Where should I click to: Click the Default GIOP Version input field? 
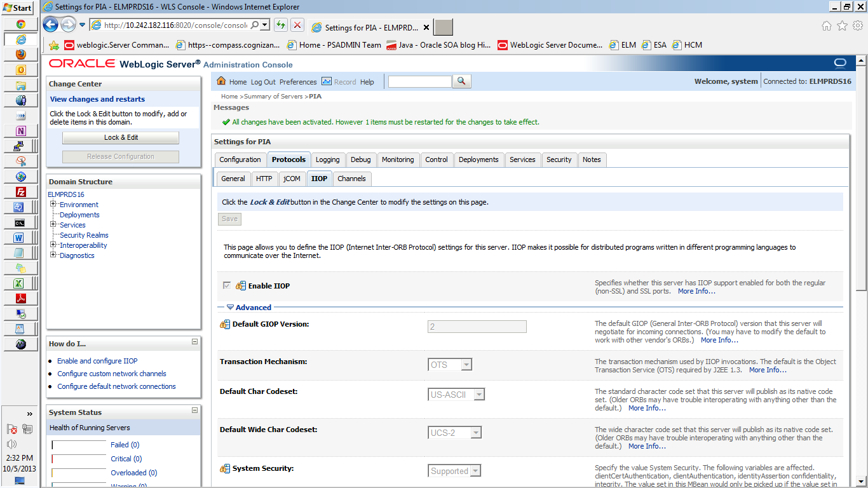pyautogui.click(x=477, y=326)
